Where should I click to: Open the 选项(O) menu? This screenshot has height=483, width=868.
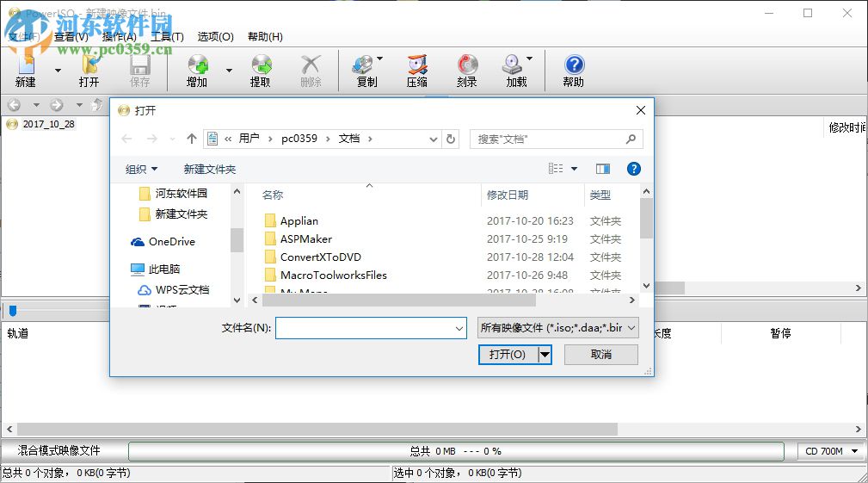[x=215, y=36]
